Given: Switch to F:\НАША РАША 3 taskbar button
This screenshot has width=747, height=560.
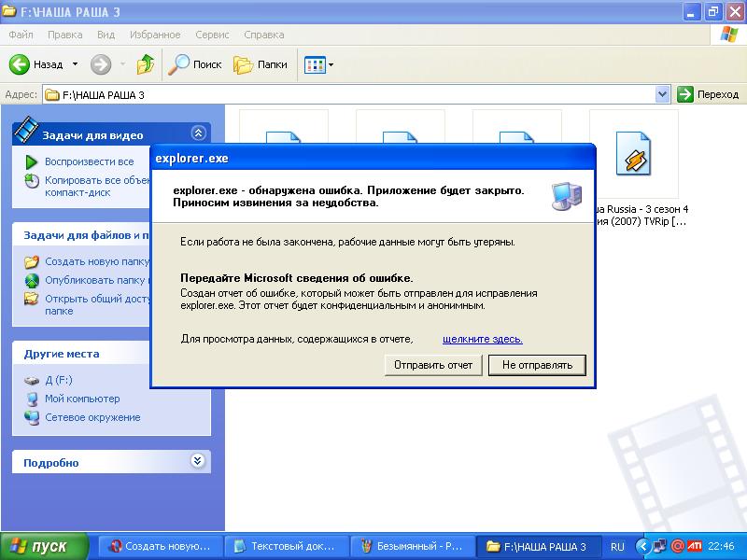Looking at the screenshot, I should tap(538, 546).
